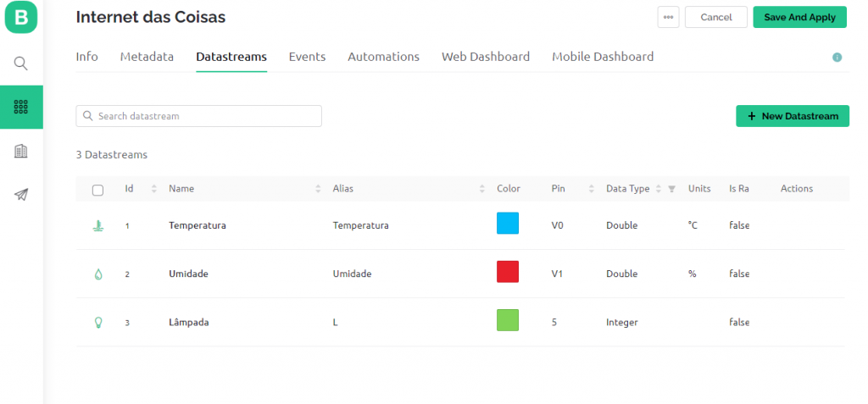The height and width of the screenshot is (404, 868).
Task: Click the Umidade row water drop icon
Action: [98, 274]
